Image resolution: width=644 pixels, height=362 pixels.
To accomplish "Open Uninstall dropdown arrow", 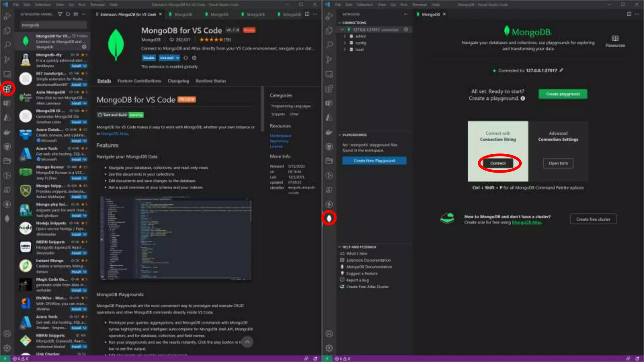I will [178, 58].
